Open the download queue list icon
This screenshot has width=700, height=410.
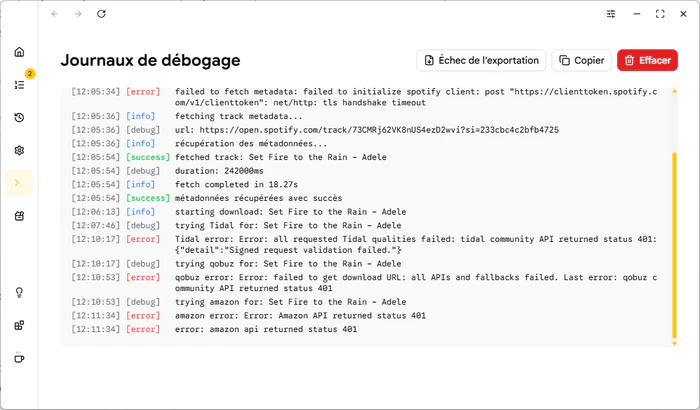[x=19, y=85]
